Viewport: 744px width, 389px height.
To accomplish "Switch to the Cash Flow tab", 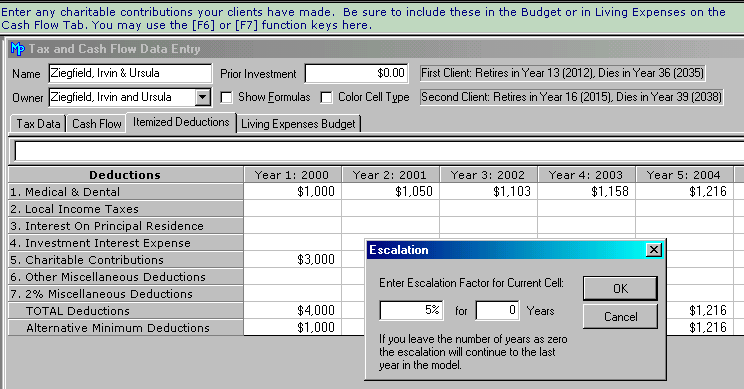I will click(97, 124).
